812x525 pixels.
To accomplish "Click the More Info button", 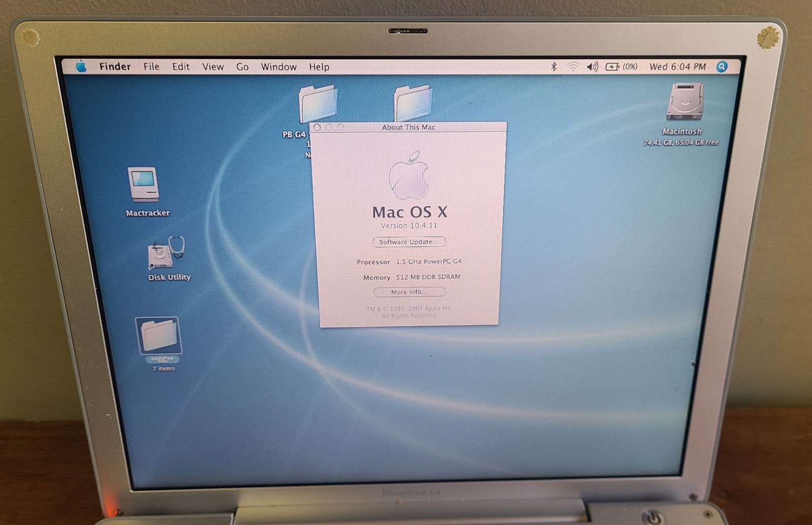I will [x=409, y=292].
